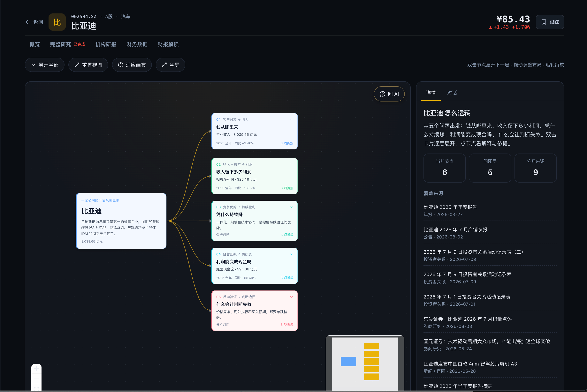Expand the 凭什么持续赚 card chevron
The width and height of the screenshot is (587, 392).
[x=291, y=207]
